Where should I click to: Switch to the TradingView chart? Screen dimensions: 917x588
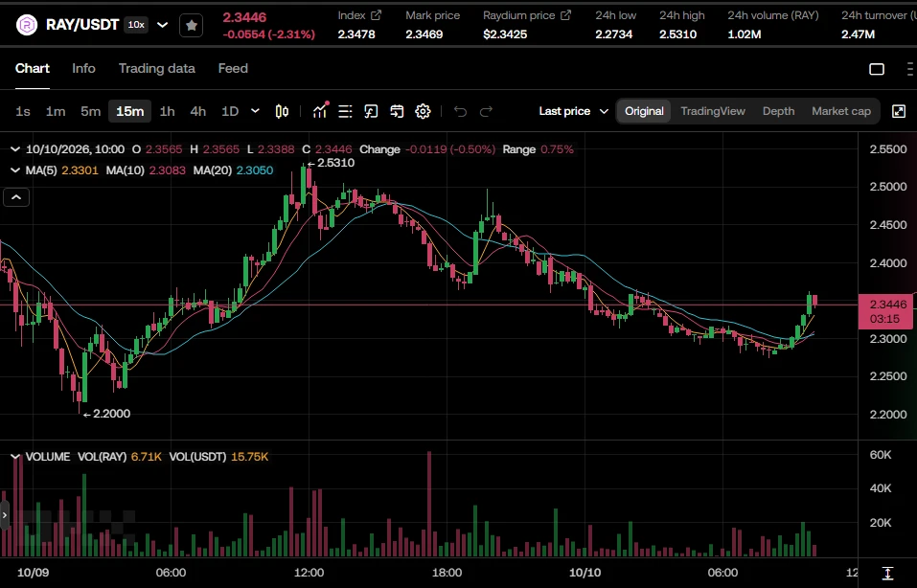click(713, 111)
